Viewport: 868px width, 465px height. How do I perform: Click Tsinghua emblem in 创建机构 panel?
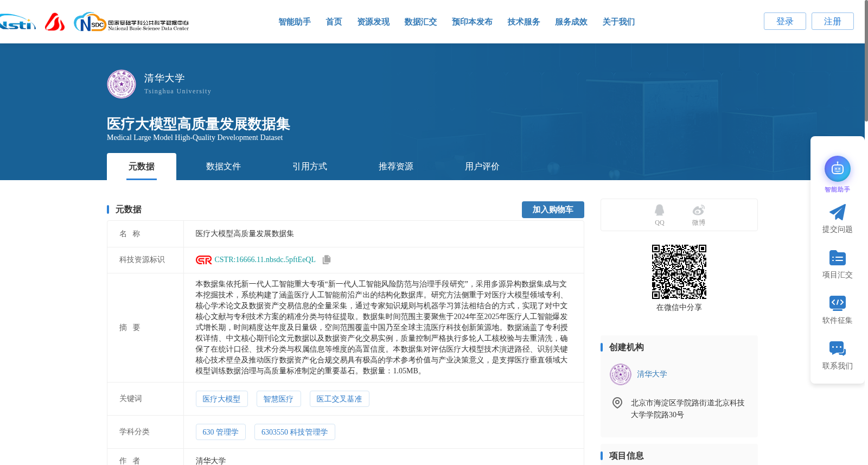(620, 374)
